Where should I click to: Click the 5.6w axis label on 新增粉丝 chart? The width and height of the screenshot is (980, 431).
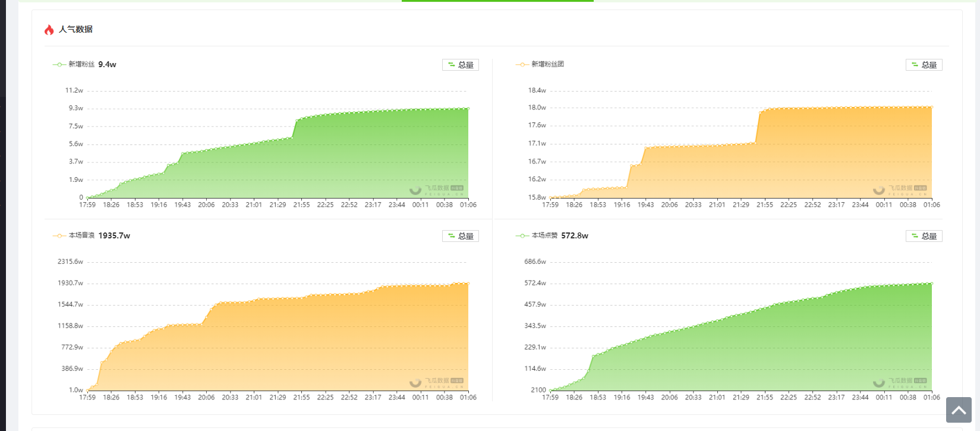tap(76, 144)
